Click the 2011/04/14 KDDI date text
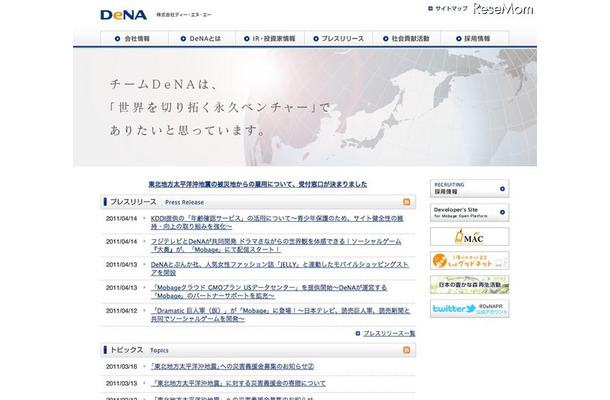 pyautogui.click(x=121, y=219)
